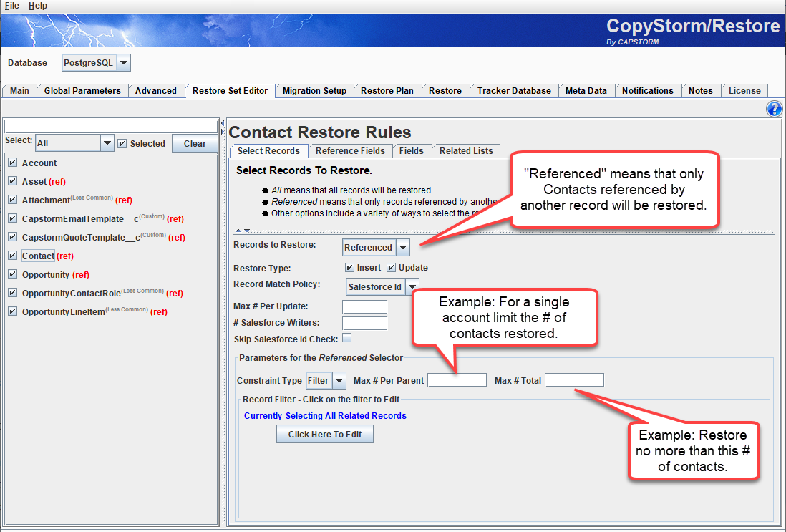Open the blue help question mark icon
Viewport: 786px width, 532px height.
[774, 109]
